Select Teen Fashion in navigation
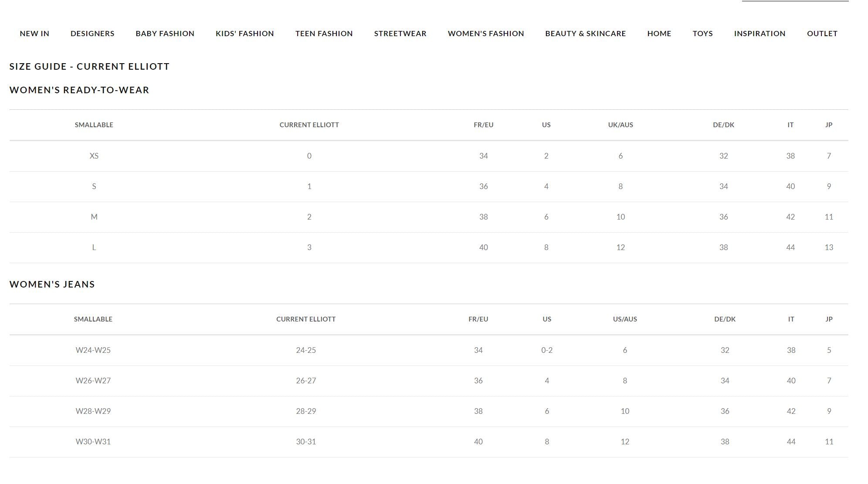The image size is (868, 484). [x=324, y=34]
